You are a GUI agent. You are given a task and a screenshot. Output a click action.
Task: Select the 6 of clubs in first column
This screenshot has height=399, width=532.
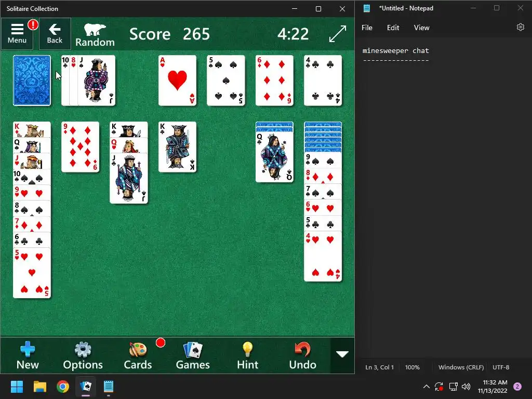pos(32,240)
